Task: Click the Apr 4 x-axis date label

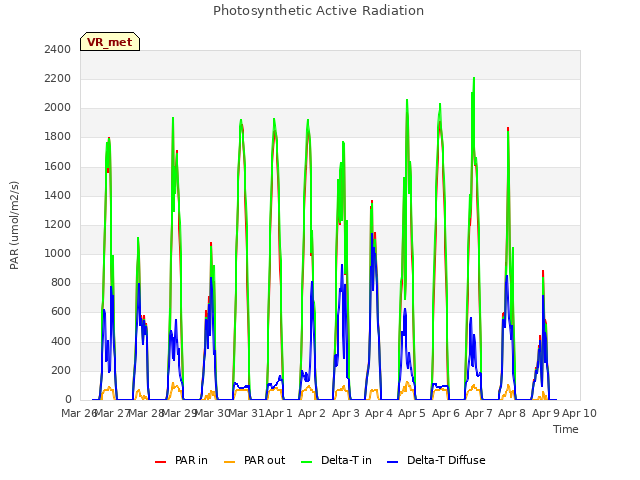Action: tap(379, 413)
